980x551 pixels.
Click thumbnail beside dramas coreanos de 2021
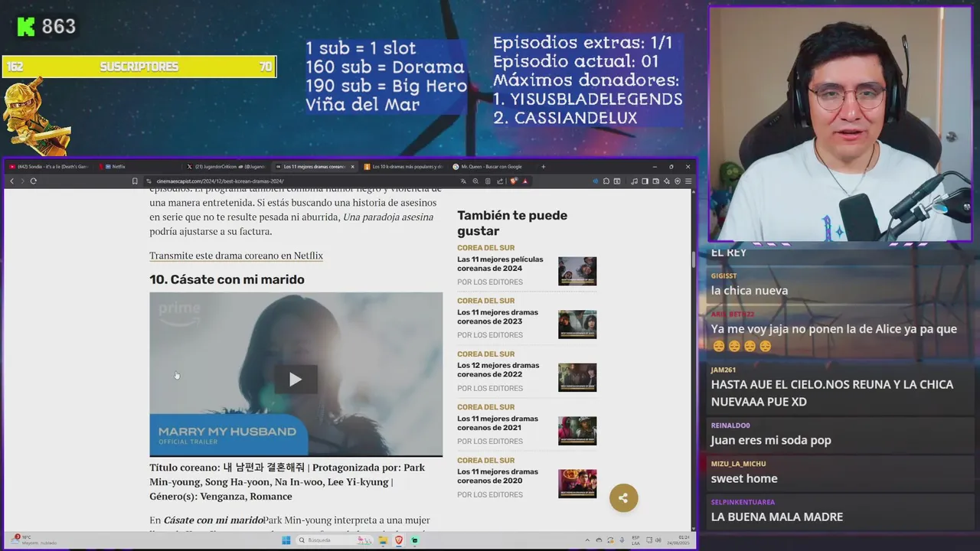[x=577, y=431]
